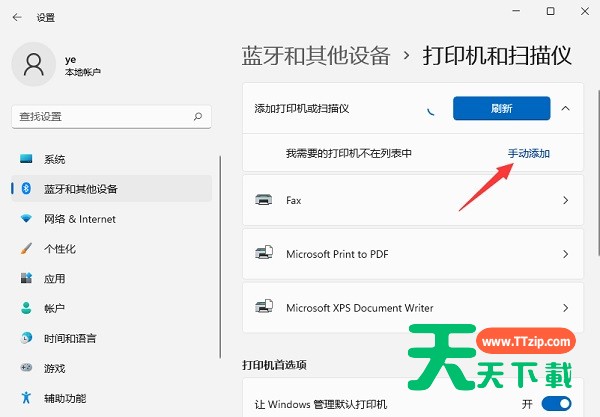The height and width of the screenshot is (417, 600).
Task: Expand Microsoft XPS Document Writer chevron
Action: [565, 308]
